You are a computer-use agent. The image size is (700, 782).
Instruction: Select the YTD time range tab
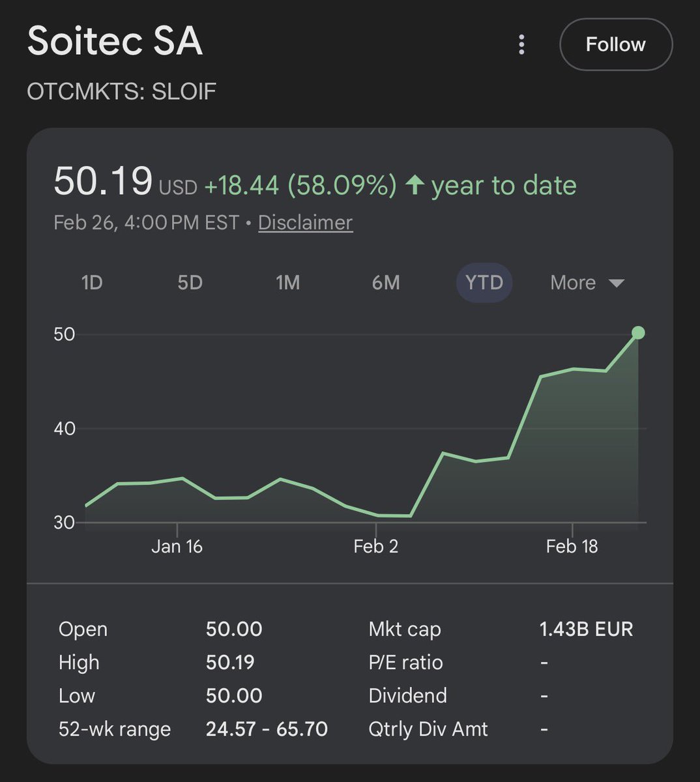coord(484,282)
